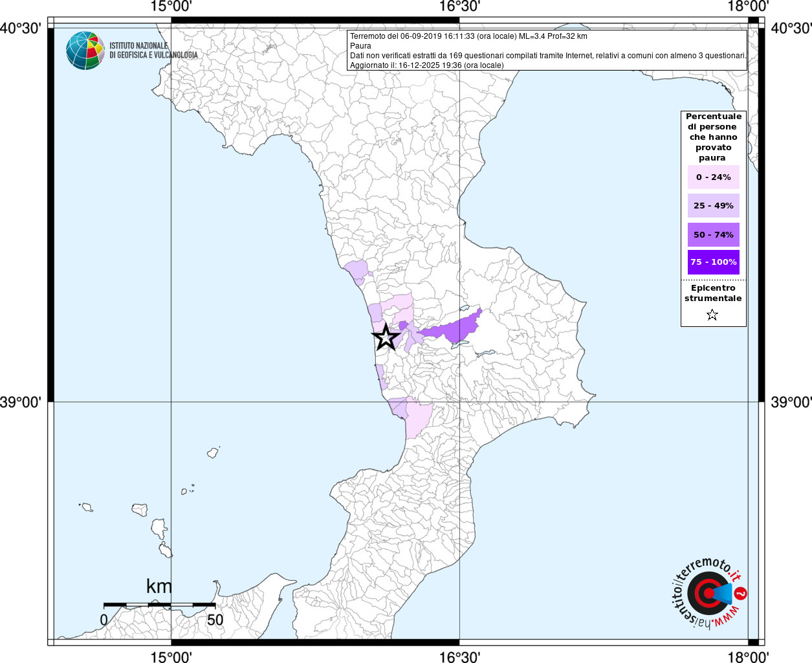Click the 'Paura' label in the info box
Screen dimensions: 812x663
(x=360, y=46)
